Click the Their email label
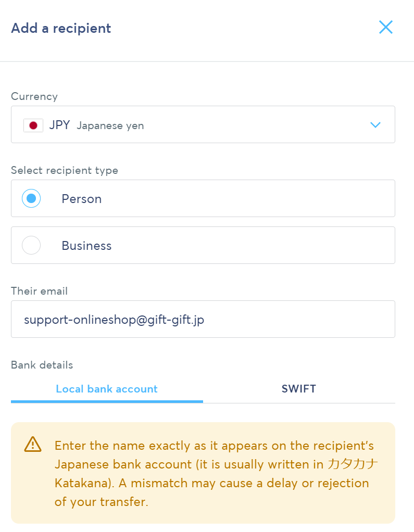This screenshot has height=532, width=414. pyautogui.click(x=40, y=291)
